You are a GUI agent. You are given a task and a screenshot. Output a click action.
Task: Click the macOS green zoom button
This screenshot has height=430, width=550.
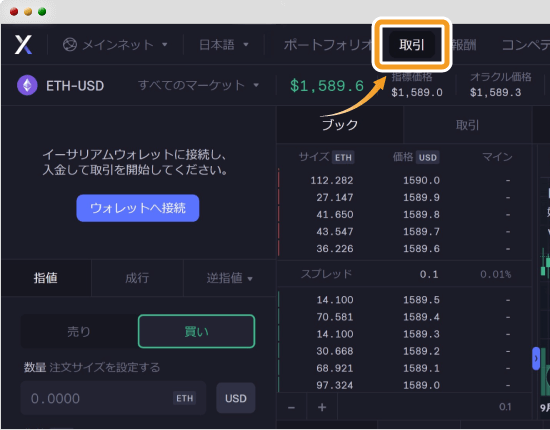click(42, 12)
